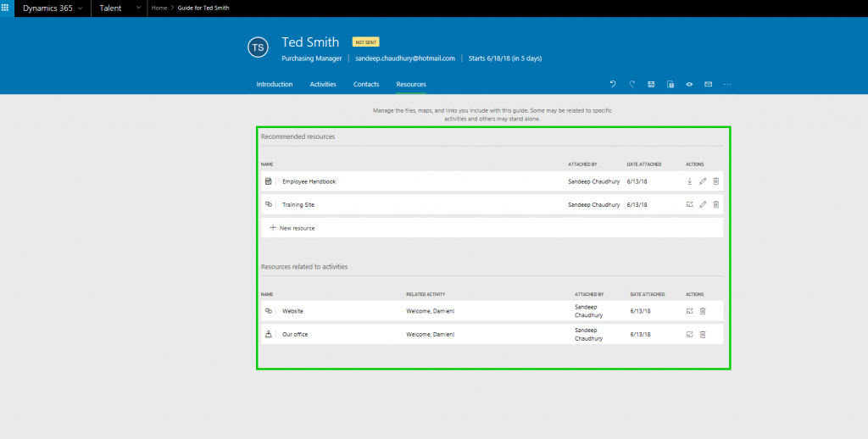Add a New resource

tap(292, 228)
